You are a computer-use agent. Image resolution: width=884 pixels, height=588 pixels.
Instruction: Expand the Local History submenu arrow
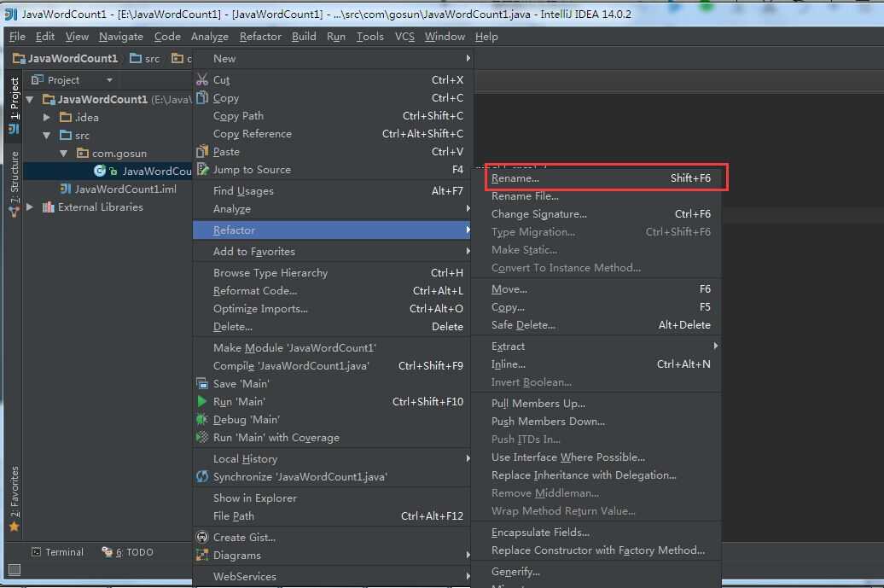coord(468,458)
